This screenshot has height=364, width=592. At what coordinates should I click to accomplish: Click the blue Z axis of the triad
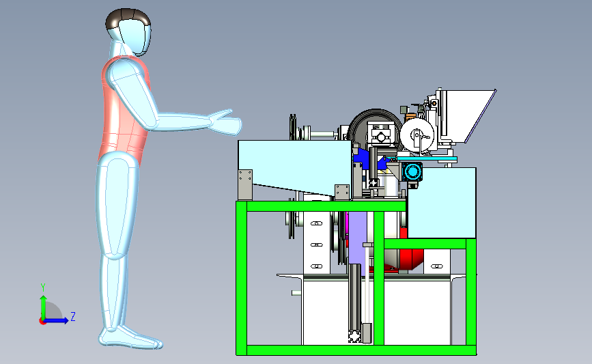tap(57, 320)
